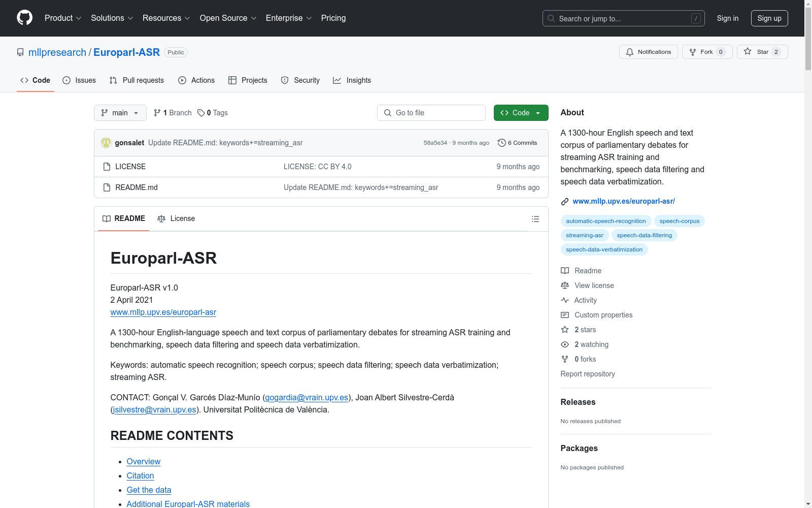Click the magnifier icon in search box
The image size is (812, 508).
pos(551,18)
